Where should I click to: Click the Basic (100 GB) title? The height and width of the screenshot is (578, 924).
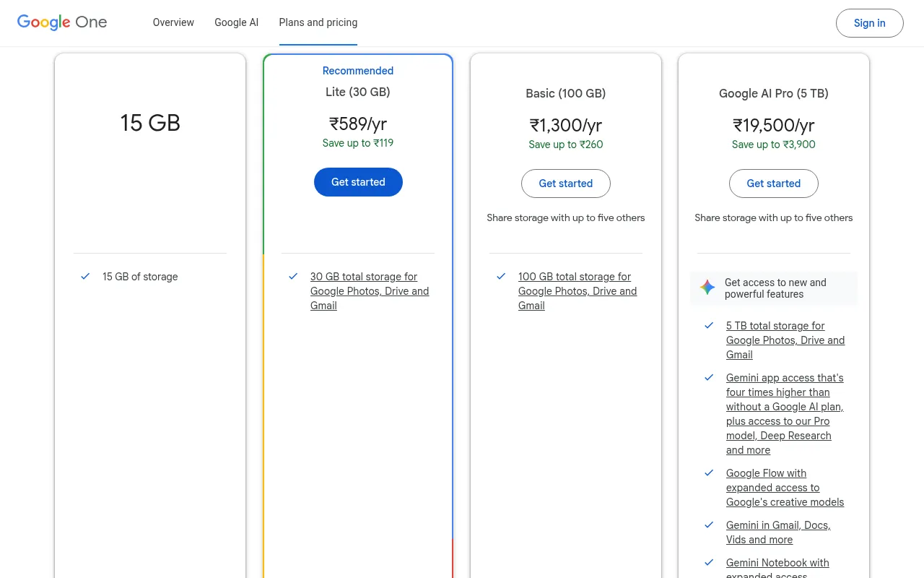click(566, 93)
